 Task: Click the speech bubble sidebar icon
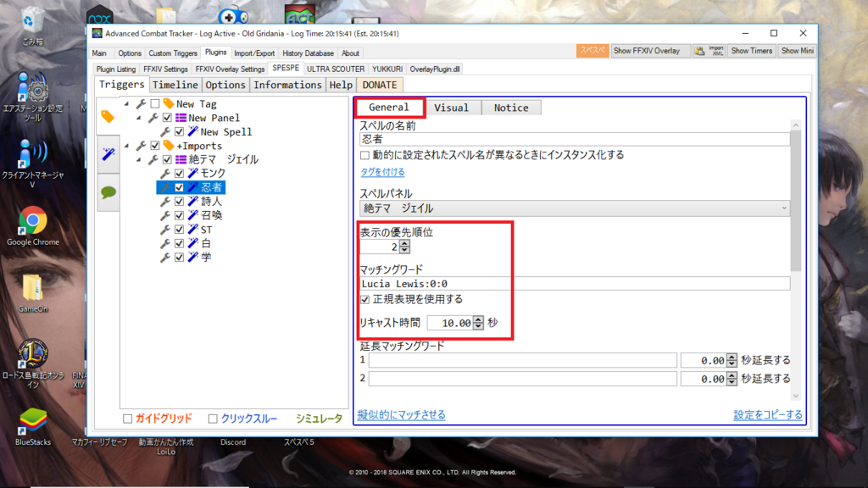pos(108,192)
